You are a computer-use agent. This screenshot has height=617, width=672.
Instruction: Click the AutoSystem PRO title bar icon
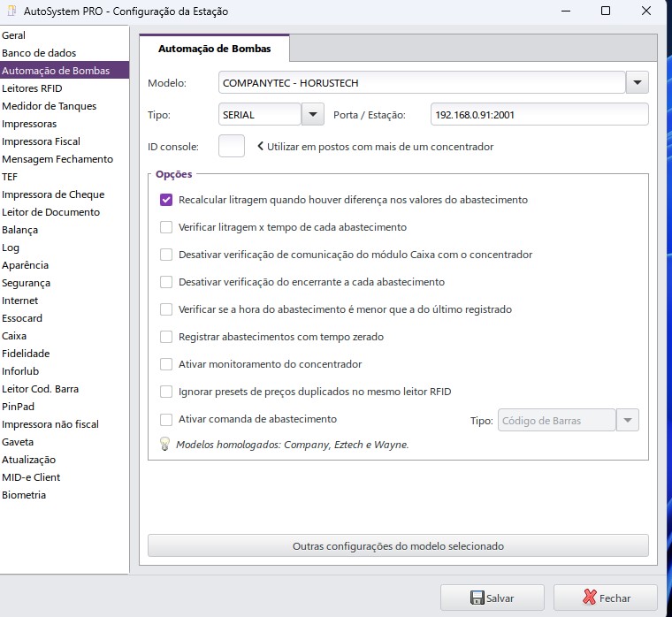[11, 11]
